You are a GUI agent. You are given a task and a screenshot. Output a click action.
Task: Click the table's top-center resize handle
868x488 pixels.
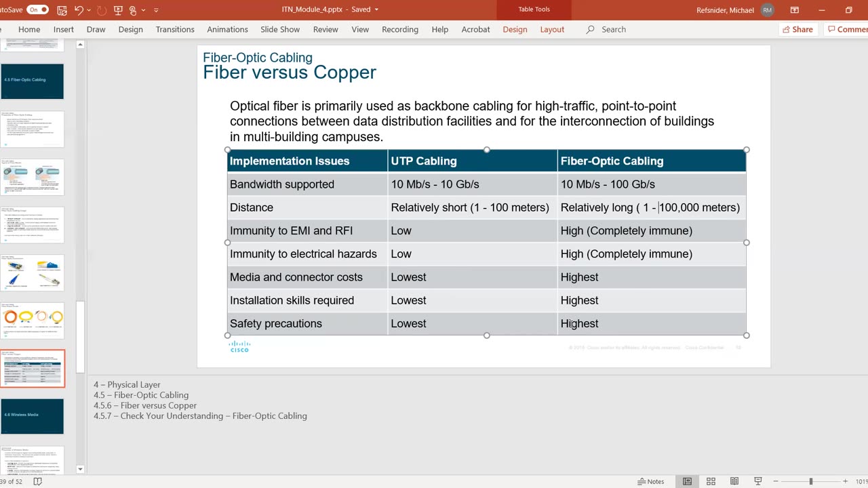487,150
